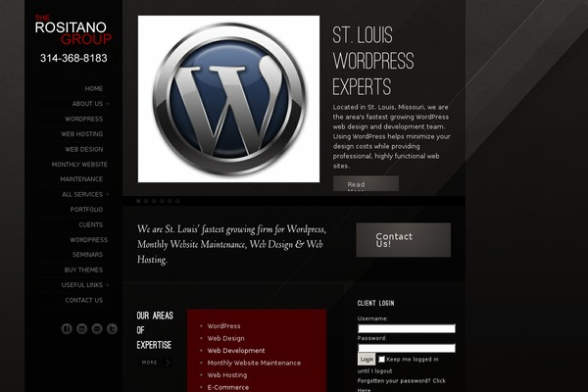Click the Login button
588x392 pixels.
pos(367,360)
